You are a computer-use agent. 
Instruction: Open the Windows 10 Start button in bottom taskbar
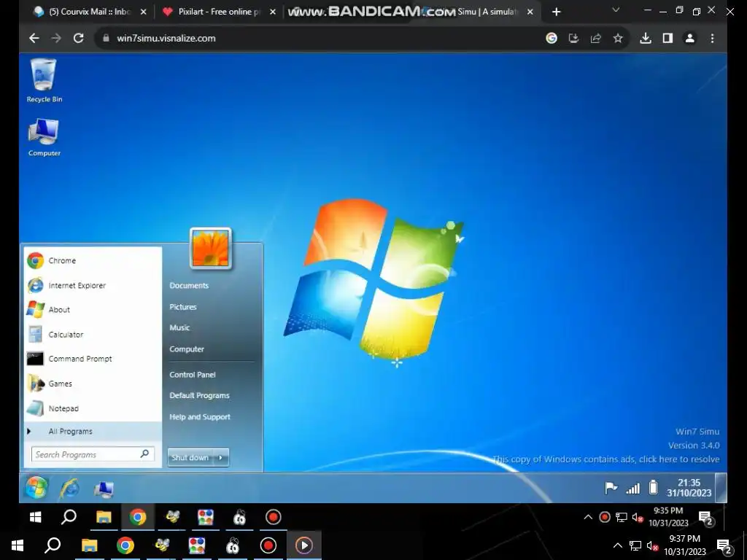18,545
